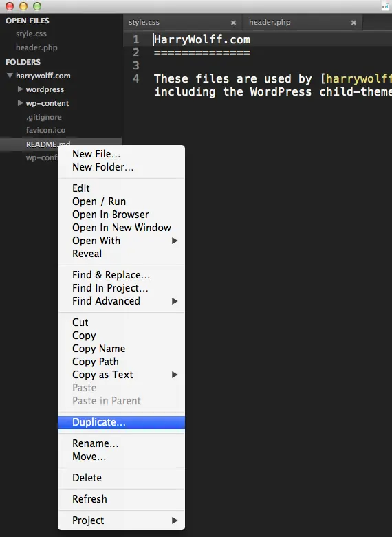Select Delete in the context menu
Screen dimensions: 392x537
pos(121,478)
